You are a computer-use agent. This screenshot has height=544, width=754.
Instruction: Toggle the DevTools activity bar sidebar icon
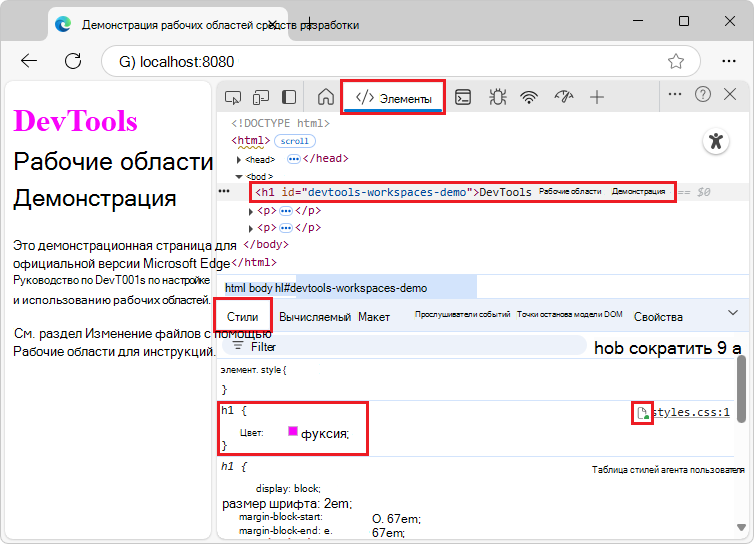(289, 98)
